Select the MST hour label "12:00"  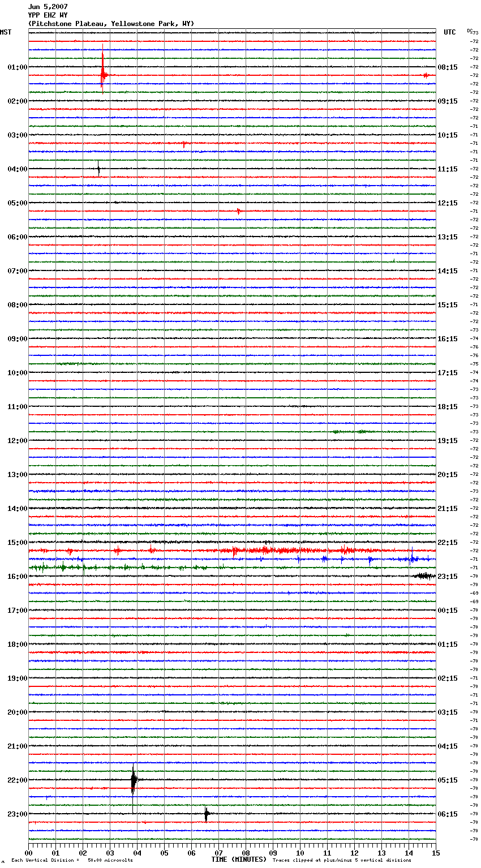[x=17, y=440]
